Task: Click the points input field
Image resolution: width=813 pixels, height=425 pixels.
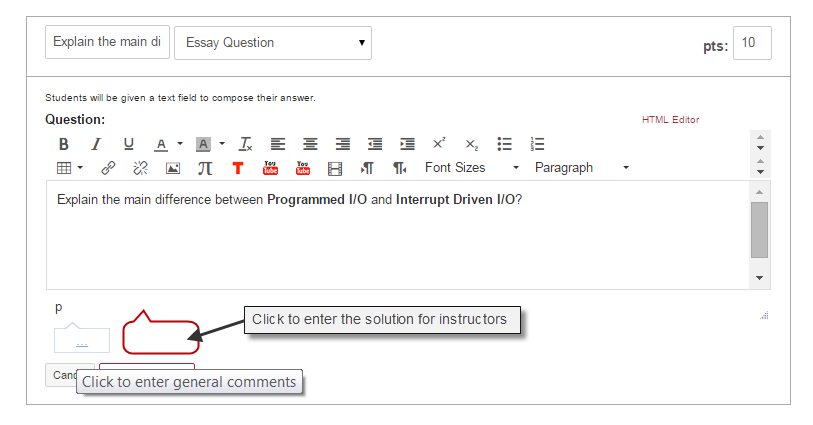Action: pos(752,43)
